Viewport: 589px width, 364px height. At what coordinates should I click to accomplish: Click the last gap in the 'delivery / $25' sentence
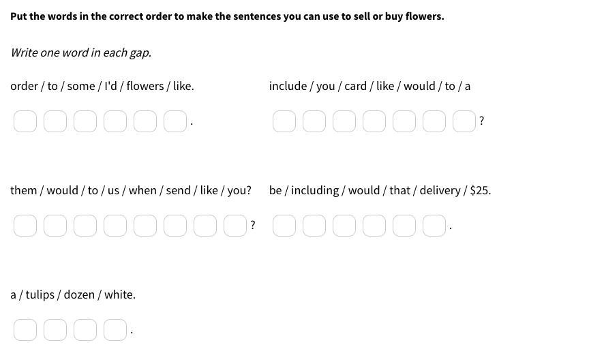pos(434,226)
